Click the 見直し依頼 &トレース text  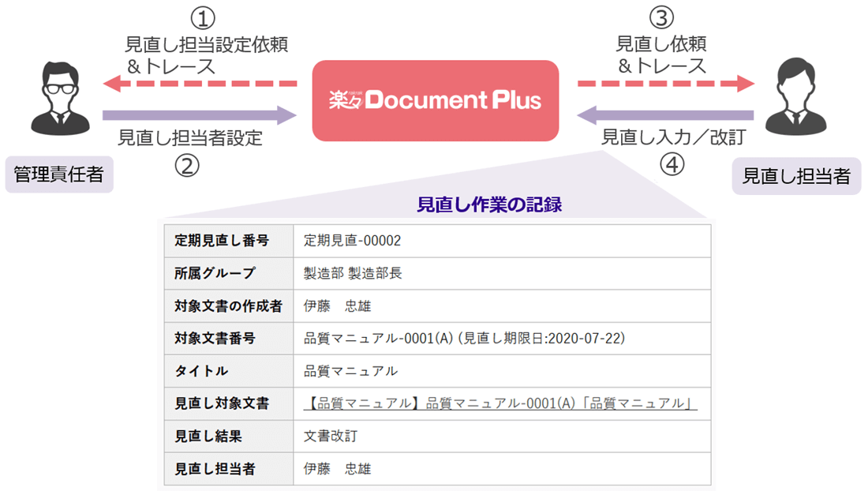(x=661, y=54)
